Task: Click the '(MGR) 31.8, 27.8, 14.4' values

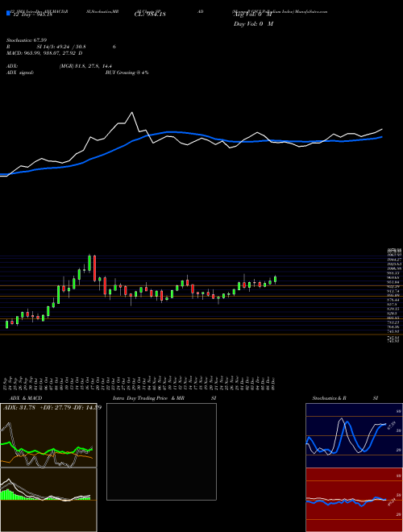Action: pyautogui.click(x=85, y=66)
